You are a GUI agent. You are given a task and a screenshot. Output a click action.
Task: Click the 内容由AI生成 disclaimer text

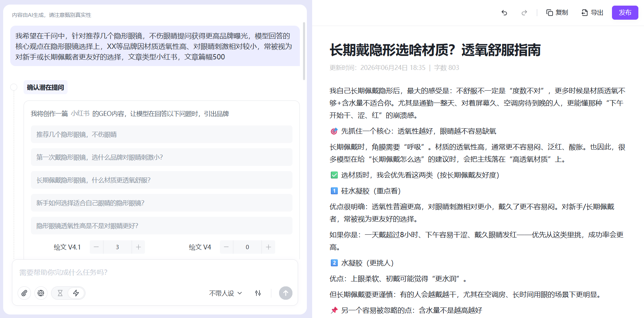52,15
